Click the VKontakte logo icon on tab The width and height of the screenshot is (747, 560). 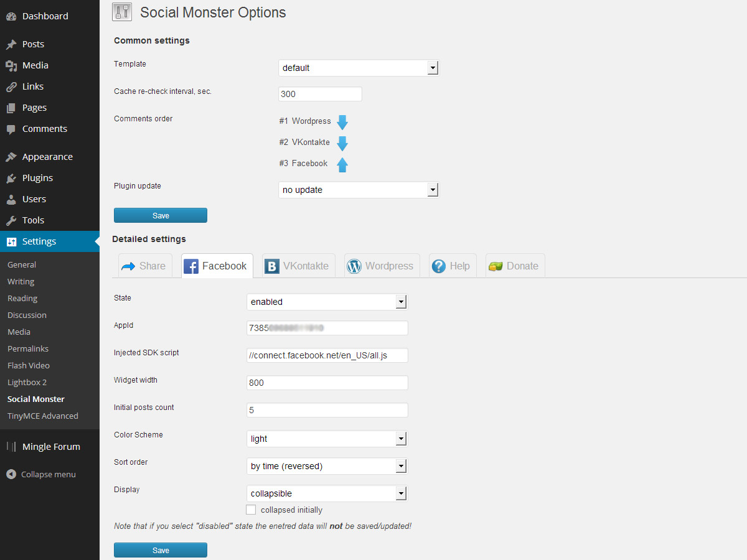272,266
